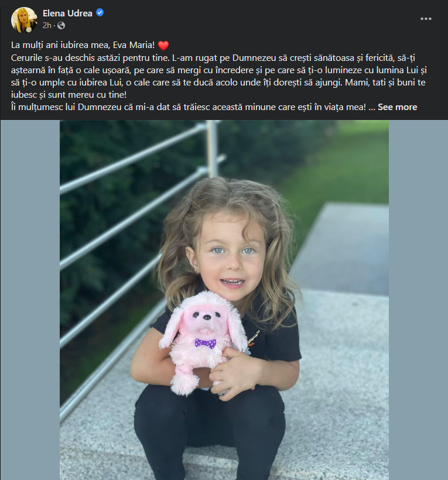This screenshot has height=480, width=448.
Task: Click the plush toy's purple bow tie
Action: coord(205,343)
